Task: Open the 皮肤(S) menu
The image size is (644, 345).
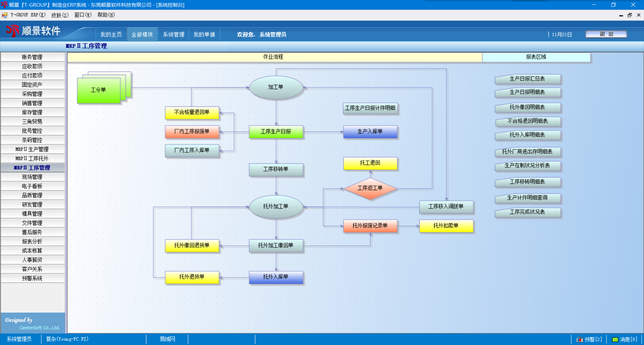Action: [60, 15]
